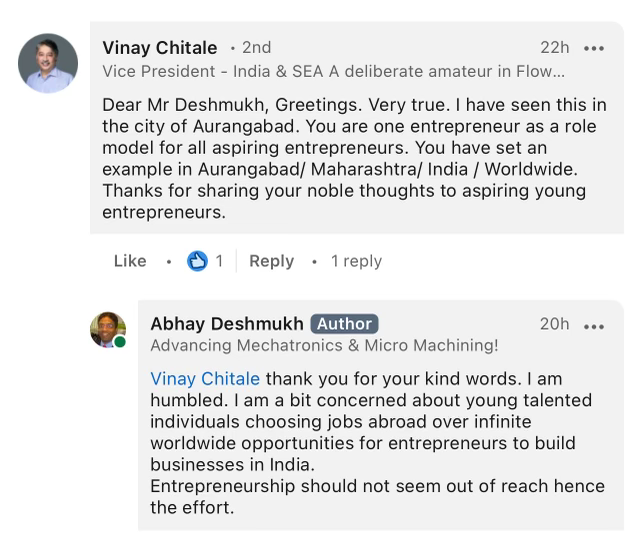Click the 20h timestamp
This screenshot has width=642, height=544.
555,324
